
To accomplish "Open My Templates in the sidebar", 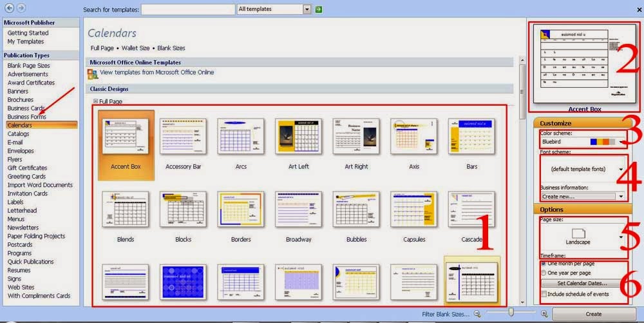I will [x=26, y=41].
